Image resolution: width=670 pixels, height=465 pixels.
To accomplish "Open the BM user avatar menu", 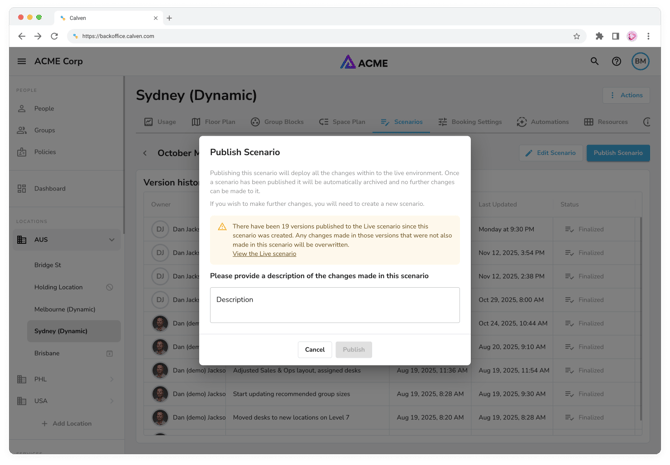I will pos(640,61).
